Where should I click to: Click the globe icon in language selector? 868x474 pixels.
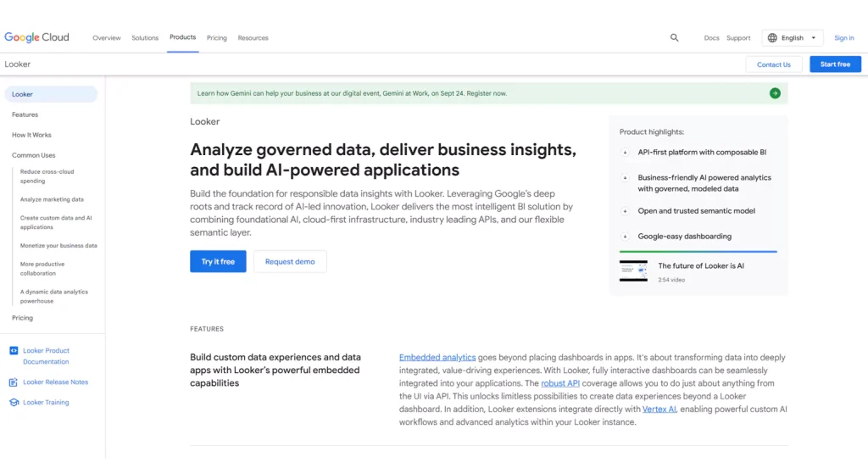tap(772, 38)
